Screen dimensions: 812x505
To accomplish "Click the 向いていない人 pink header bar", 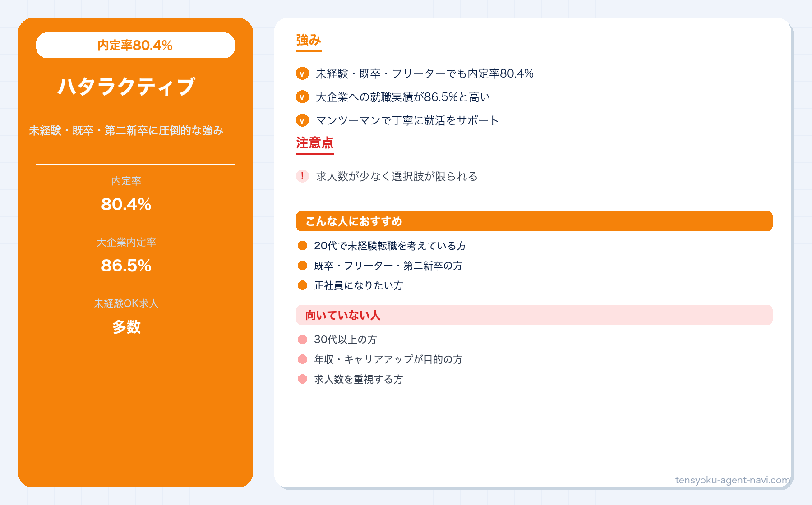I will 534,315.
